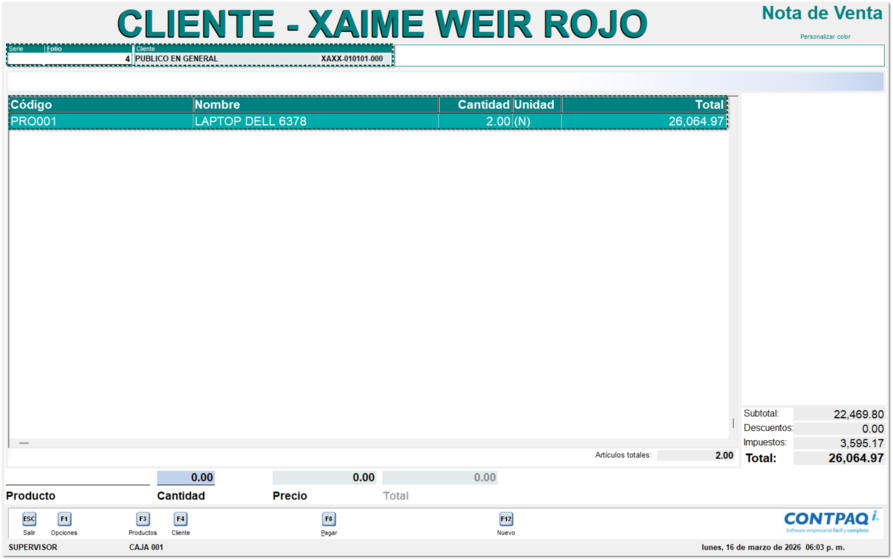Click the Código column header

tap(101, 105)
